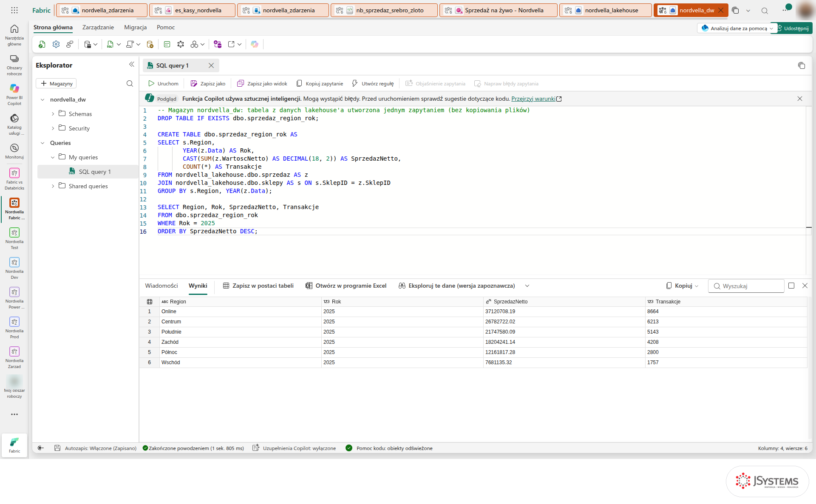The height and width of the screenshot is (504, 816).
Task: Click the Online region cell
Action: 240,311
